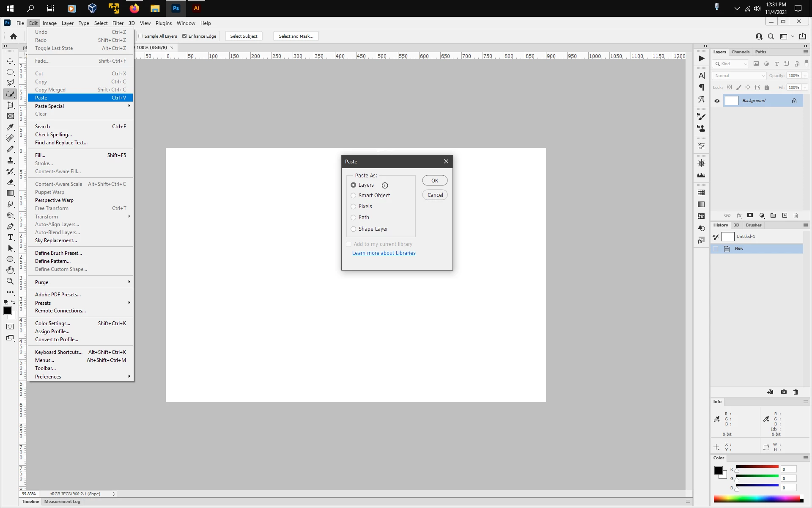Click the create new layer icon
The image size is (812, 508).
click(x=785, y=215)
